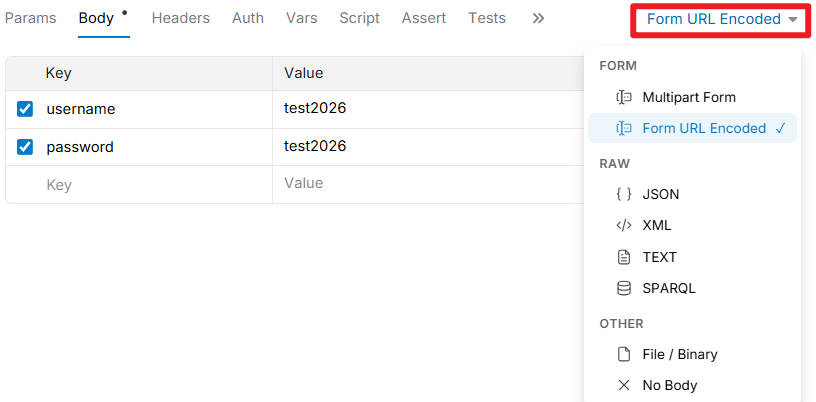The height and width of the screenshot is (402, 816).
Task: Switch to the Params tab
Action: [30, 18]
